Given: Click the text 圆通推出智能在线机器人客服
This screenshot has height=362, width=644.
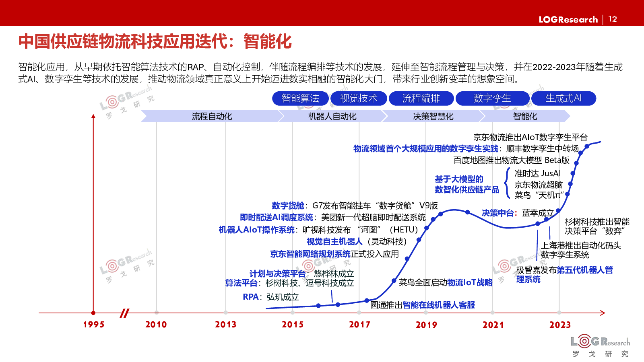Looking at the screenshot, I should [423, 305].
